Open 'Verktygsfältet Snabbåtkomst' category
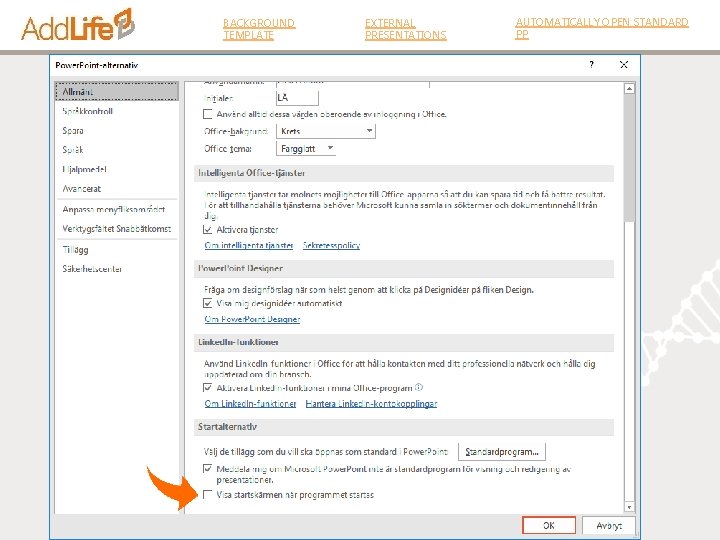720x540 pixels. coord(117,229)
